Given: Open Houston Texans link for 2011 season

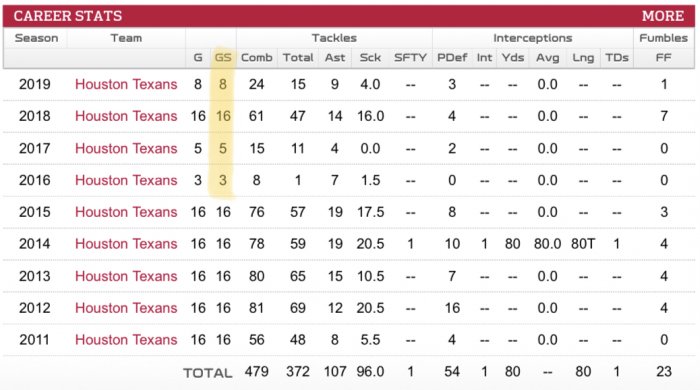Looking at the screenshot, I should [x=126, y=340].
